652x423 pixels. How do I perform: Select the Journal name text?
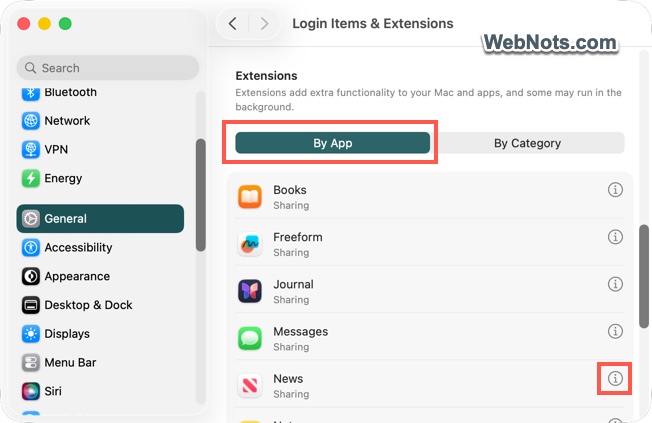[293, 284]
